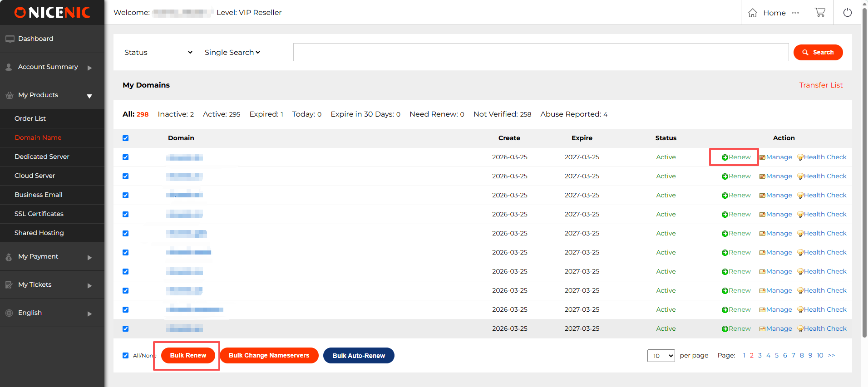Click the Bulk Renew button
The height and width of the screenshot is (387, 868).
point(188,355)
